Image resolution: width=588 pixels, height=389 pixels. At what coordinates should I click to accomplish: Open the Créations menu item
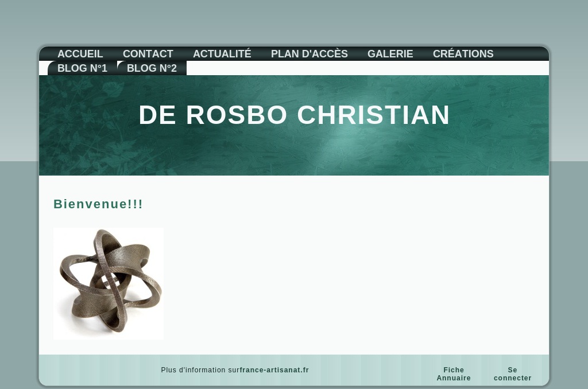(x=463, y=54)
